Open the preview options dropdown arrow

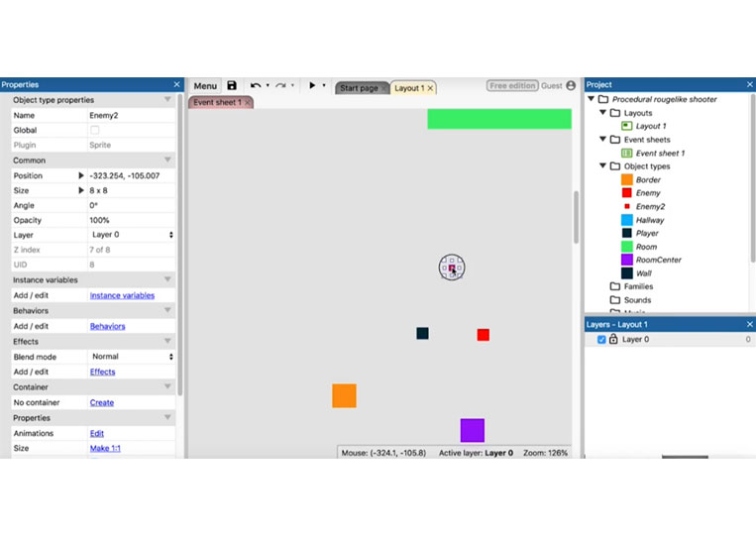coord(324,86)
